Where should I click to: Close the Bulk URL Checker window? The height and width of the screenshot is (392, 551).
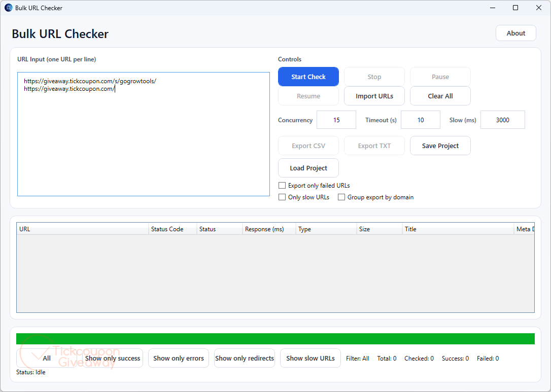click(x=539, y=8)
